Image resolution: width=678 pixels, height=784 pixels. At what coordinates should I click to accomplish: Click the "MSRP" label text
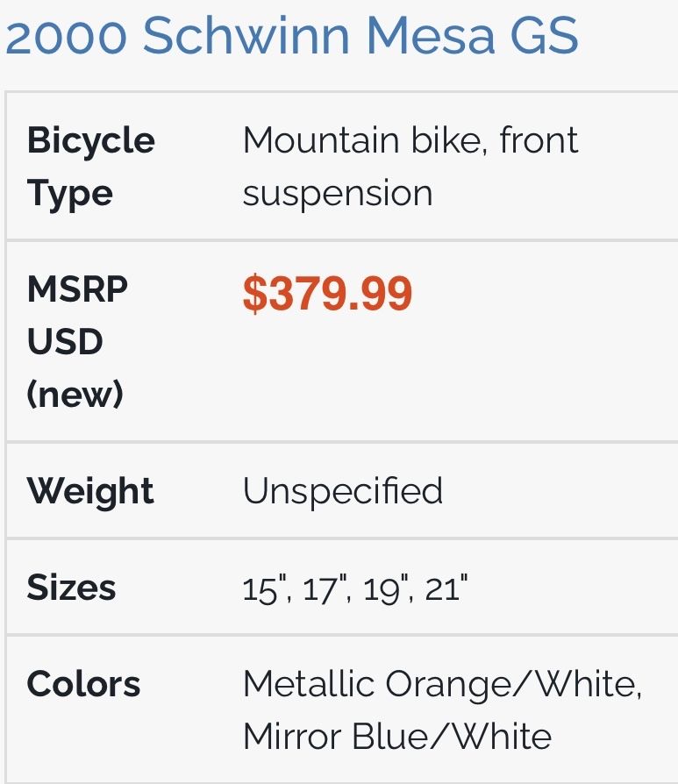[77, 289]
